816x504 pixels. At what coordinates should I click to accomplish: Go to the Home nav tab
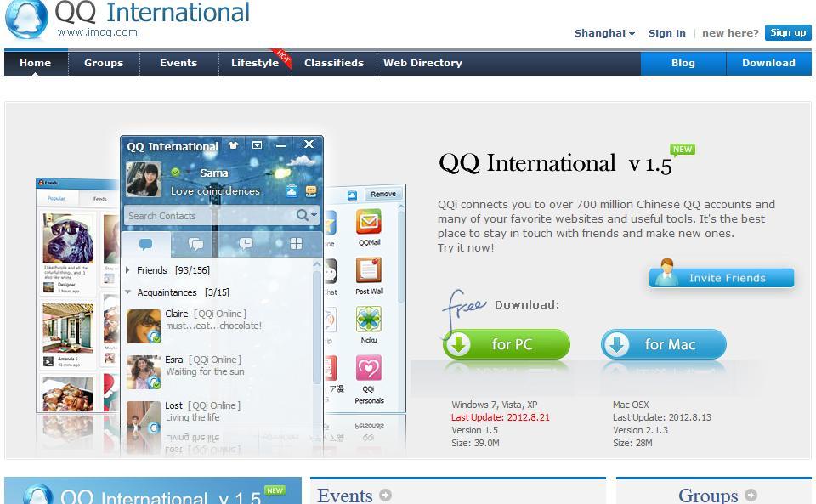tap(36, 63)
